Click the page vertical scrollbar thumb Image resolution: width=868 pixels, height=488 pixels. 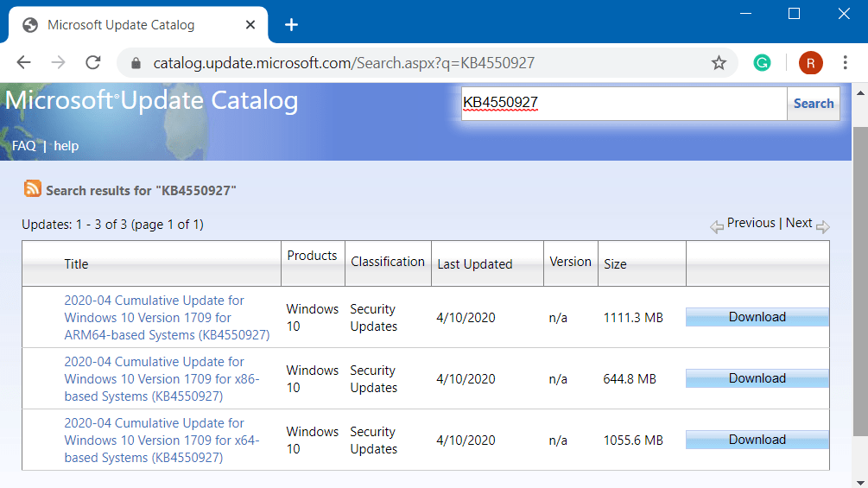point(860,281)
